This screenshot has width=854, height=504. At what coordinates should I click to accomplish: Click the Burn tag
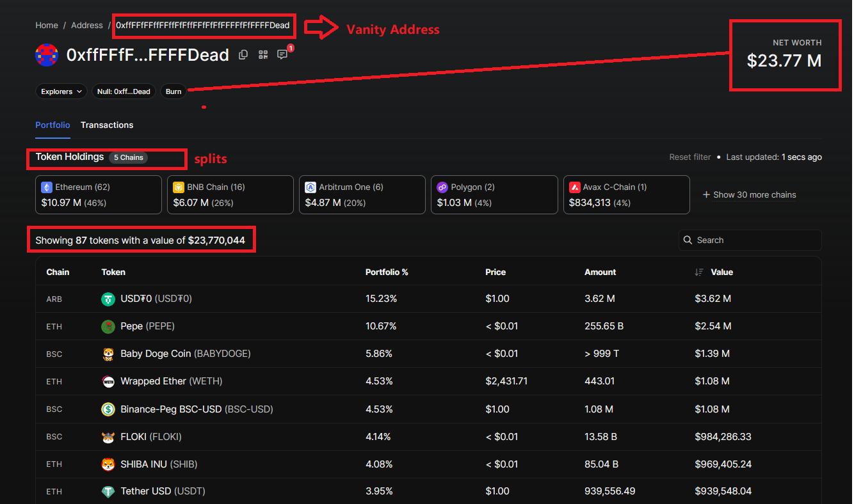(x=173, y=91)
